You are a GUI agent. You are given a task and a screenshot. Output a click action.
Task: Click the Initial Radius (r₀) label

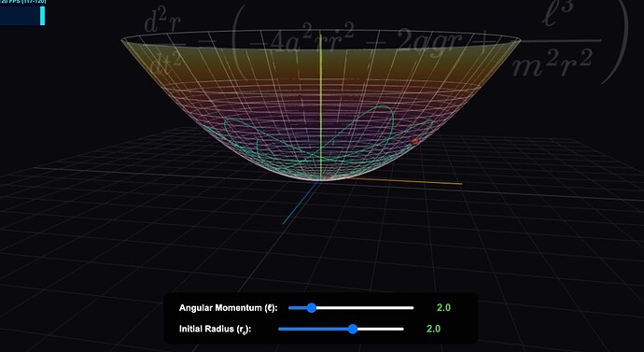215,329
